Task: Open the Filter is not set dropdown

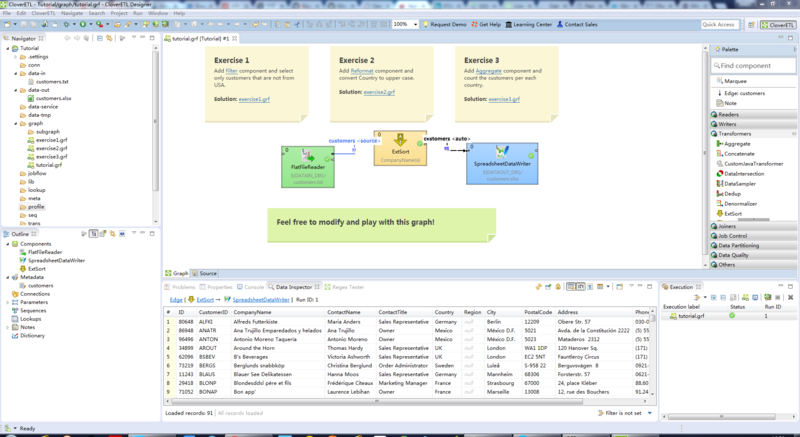Action: [649, 413]
